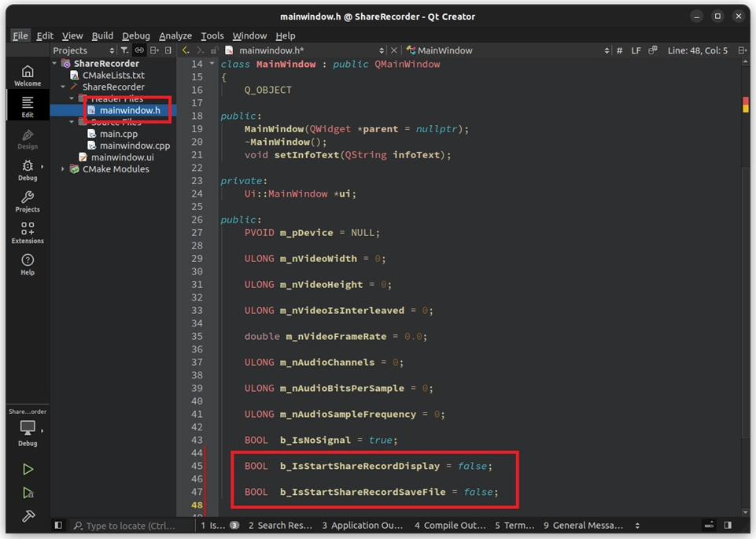This screenshot has height=539, width=756.
Task: Open the Edit menu
Action: point(45,35)
